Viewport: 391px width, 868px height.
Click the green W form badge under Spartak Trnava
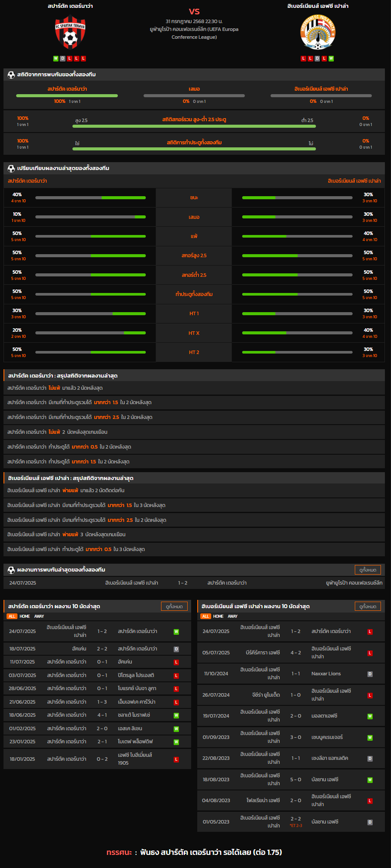coord(56,58)
